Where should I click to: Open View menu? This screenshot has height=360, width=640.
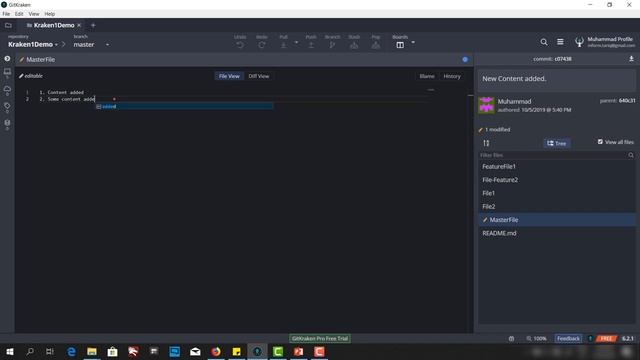34,14
